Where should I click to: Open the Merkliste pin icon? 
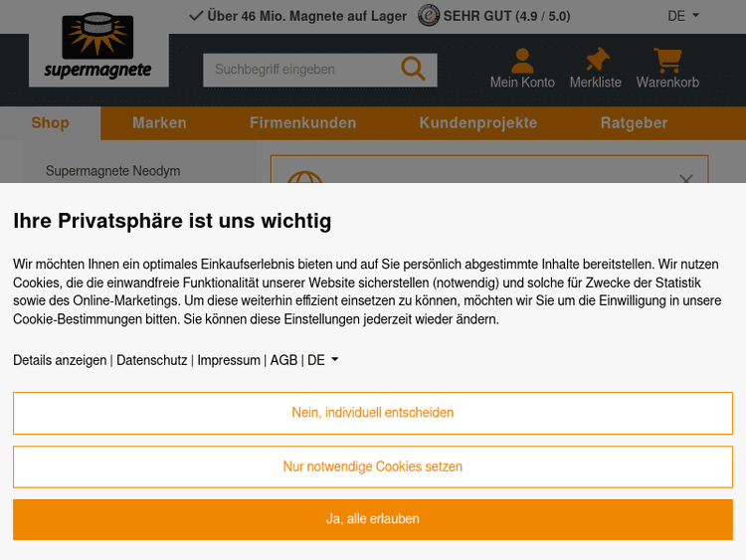[x=596, y=61]
